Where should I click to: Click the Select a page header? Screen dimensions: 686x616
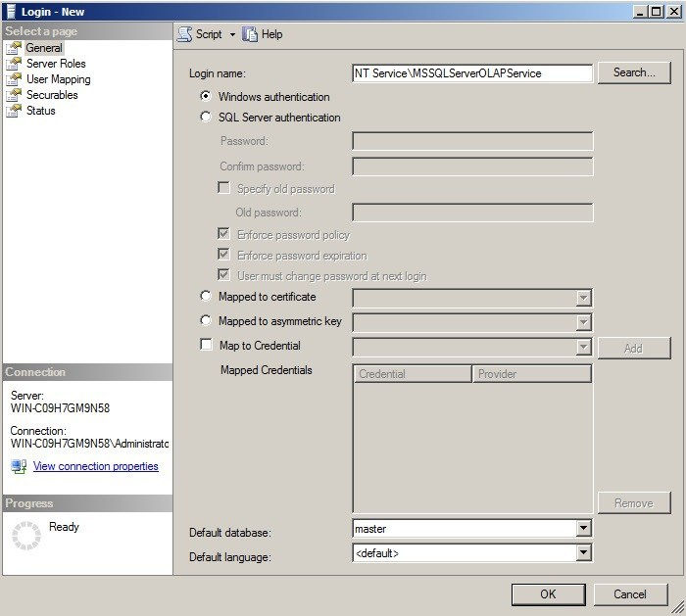coord(87,31)
